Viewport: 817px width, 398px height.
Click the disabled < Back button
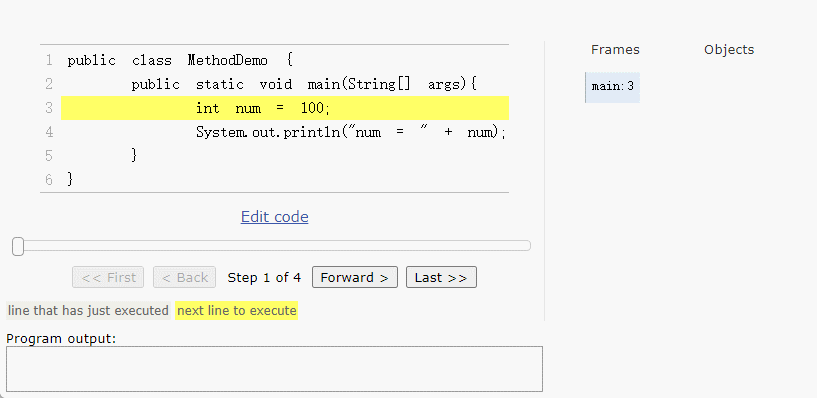[x=184, y=277]
